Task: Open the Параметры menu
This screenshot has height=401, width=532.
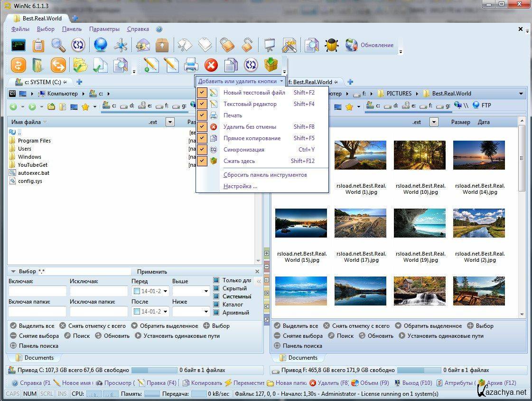Action: [x=104, y=29]
